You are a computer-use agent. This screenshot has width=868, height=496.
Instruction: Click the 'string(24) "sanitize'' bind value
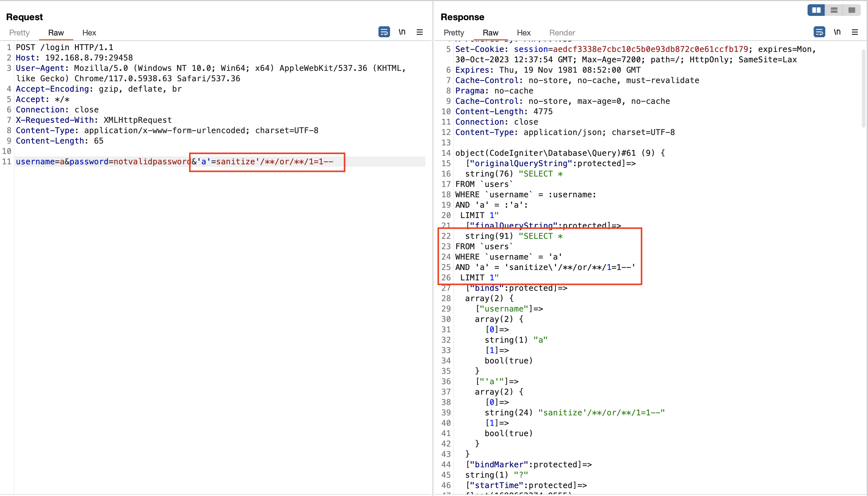click(x=575, y=413)
